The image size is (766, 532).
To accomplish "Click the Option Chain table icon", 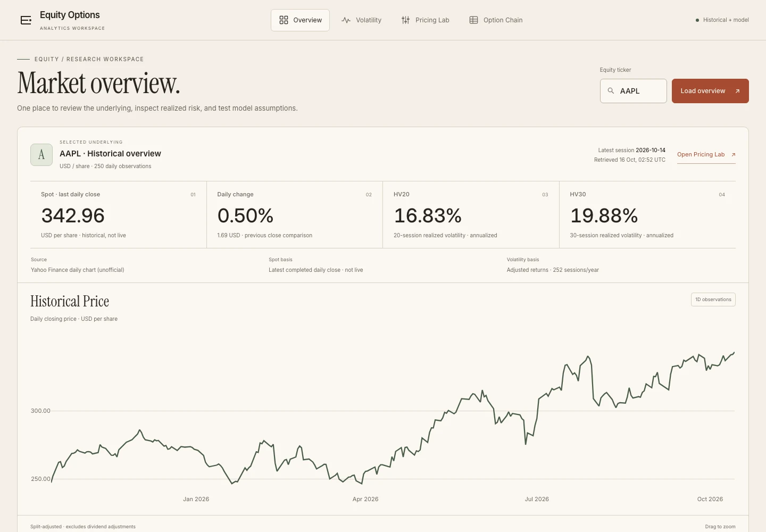I will [x=473, y=20].
